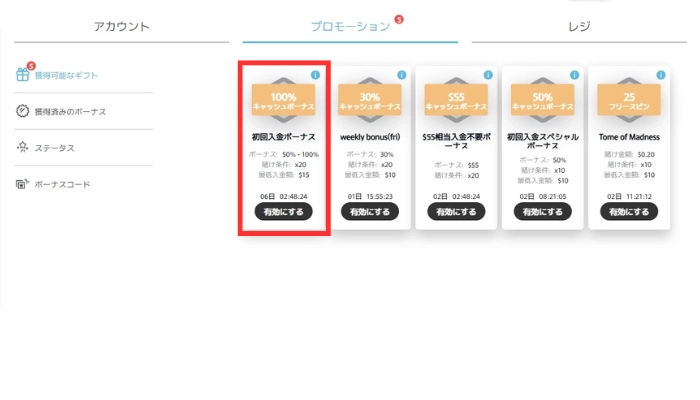Open the アカウント tab
The height and width of the screenshot is (400, 700).
(121, 27)
